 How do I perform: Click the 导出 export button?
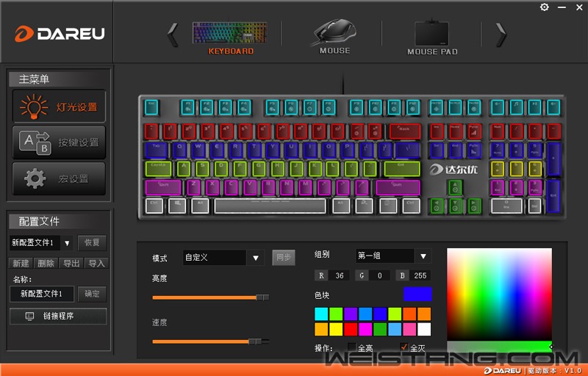[x=71, y=264]
